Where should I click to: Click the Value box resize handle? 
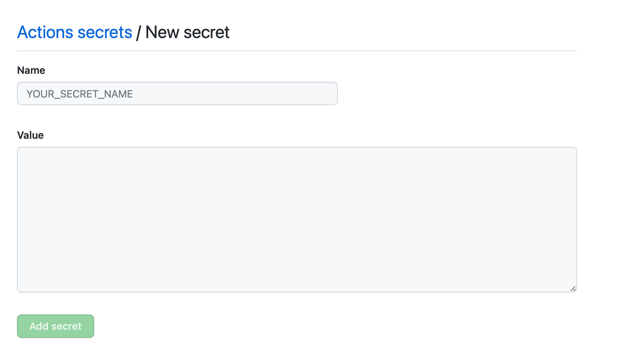coord(573,289)
